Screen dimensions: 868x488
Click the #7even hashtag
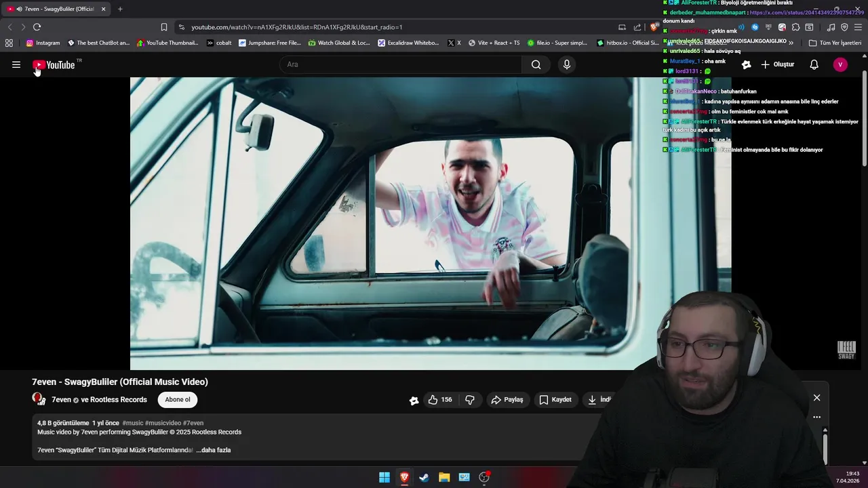pyautogui.click(x=193, y=423)
